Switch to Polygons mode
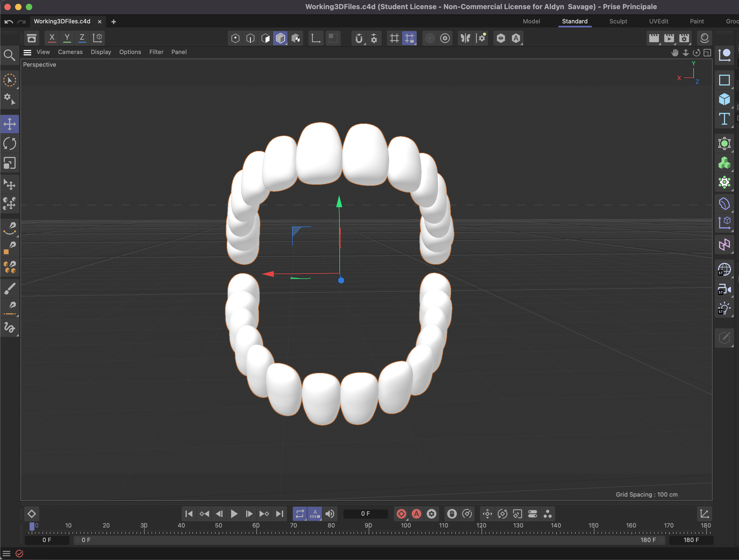The image size is (739, 560). (265, 38)
